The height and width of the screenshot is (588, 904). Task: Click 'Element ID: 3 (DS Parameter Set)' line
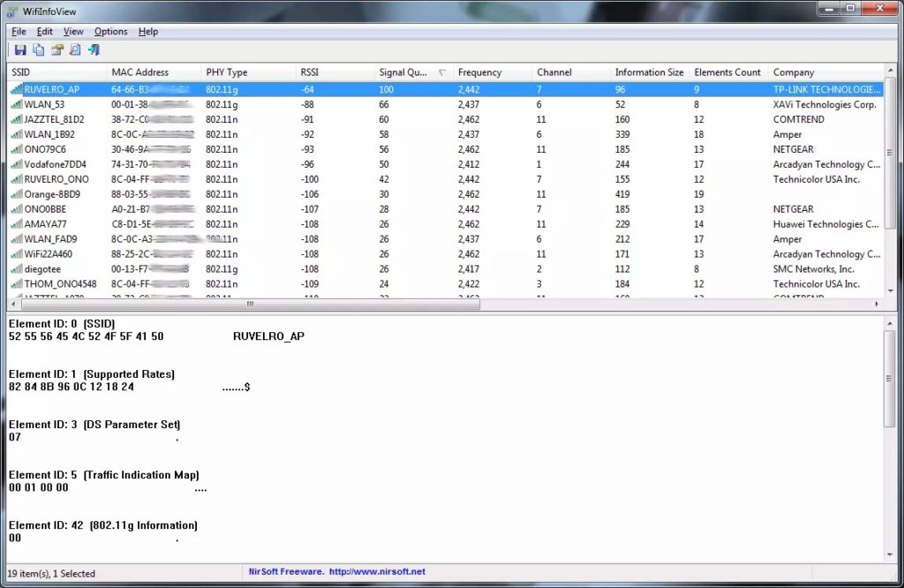coord(94,425)
